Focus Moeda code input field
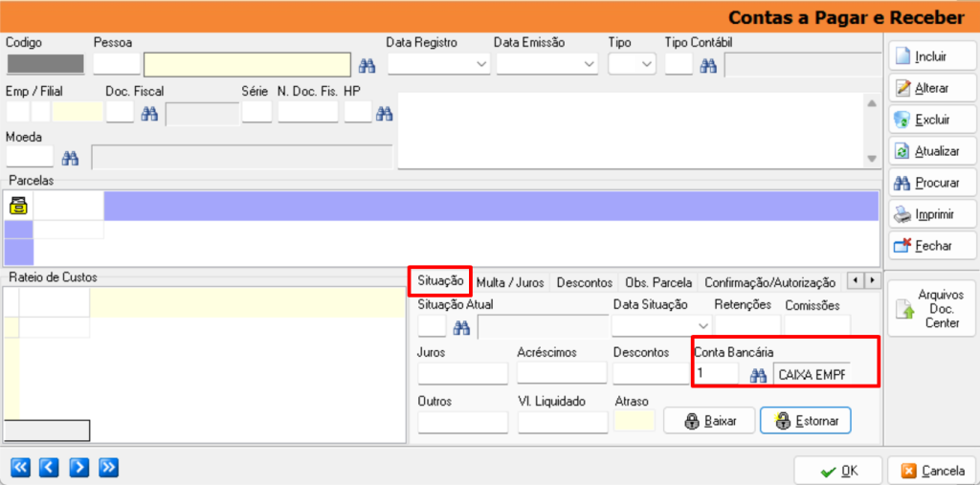Image resolution: width=980 pixels, height=485 pixels. click(x=30, y=157)
